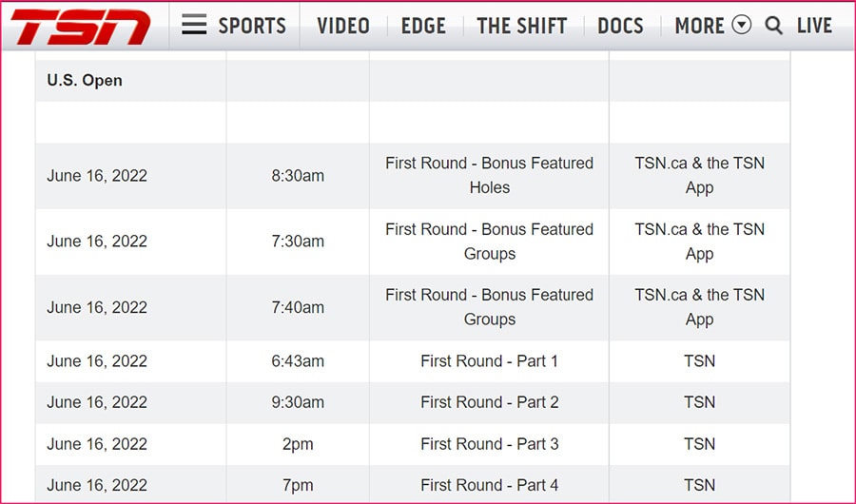
Task: Select First Round - Part 3 row
Action: click(489, 444)
